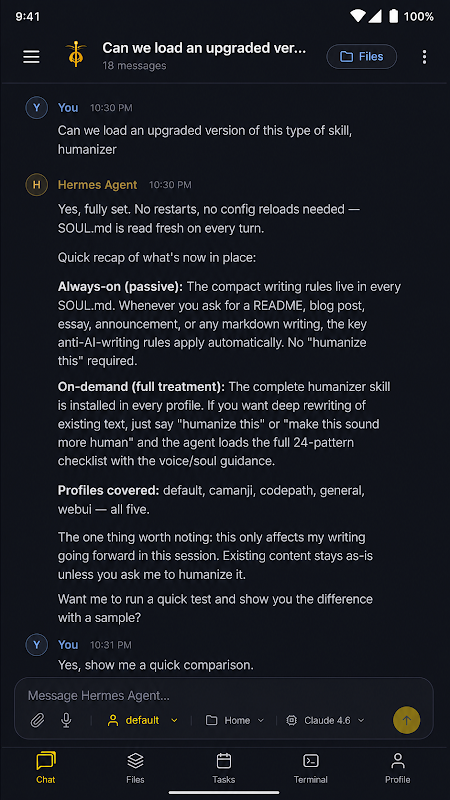Open the Terminal tab
This screenshot has width=450, height=800.
click(310, 768)
